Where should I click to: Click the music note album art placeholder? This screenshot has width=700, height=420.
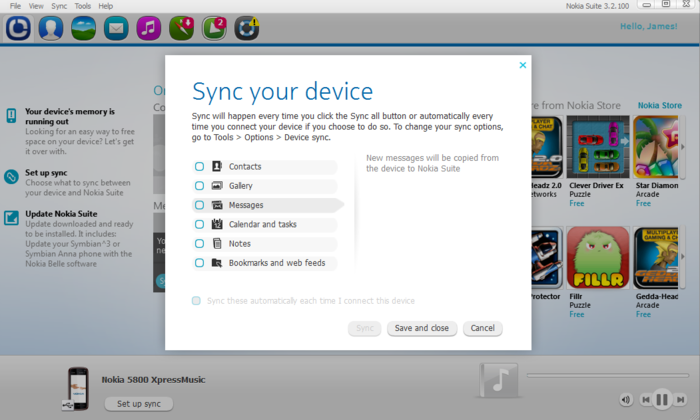click(499, 380)
